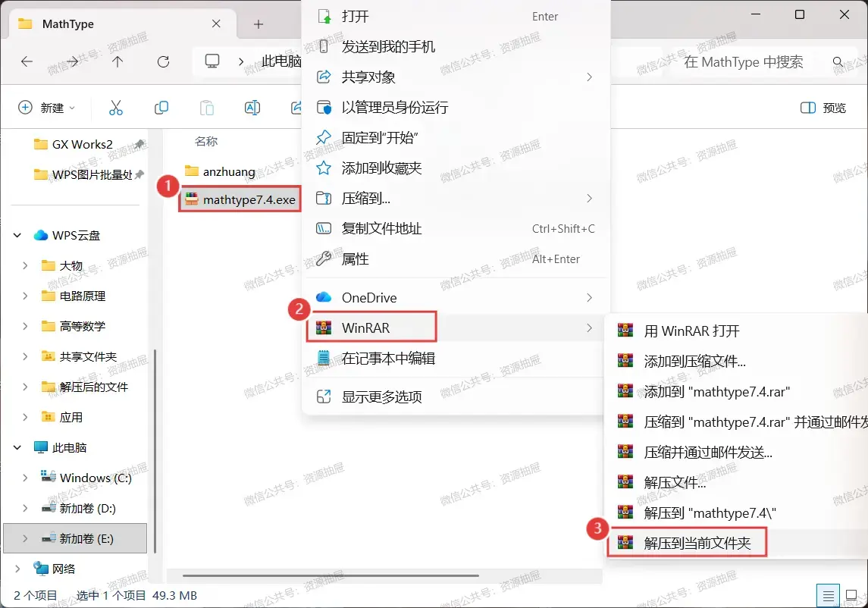Click the search magnifier icon

838,61
